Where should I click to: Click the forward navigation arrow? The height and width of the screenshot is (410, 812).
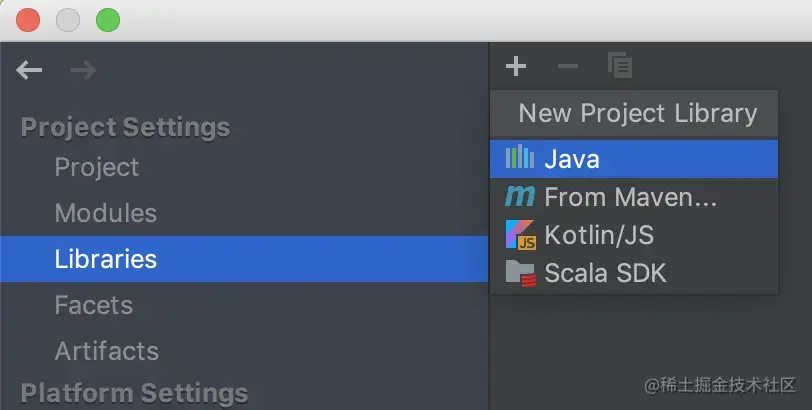tap(83, 70)
